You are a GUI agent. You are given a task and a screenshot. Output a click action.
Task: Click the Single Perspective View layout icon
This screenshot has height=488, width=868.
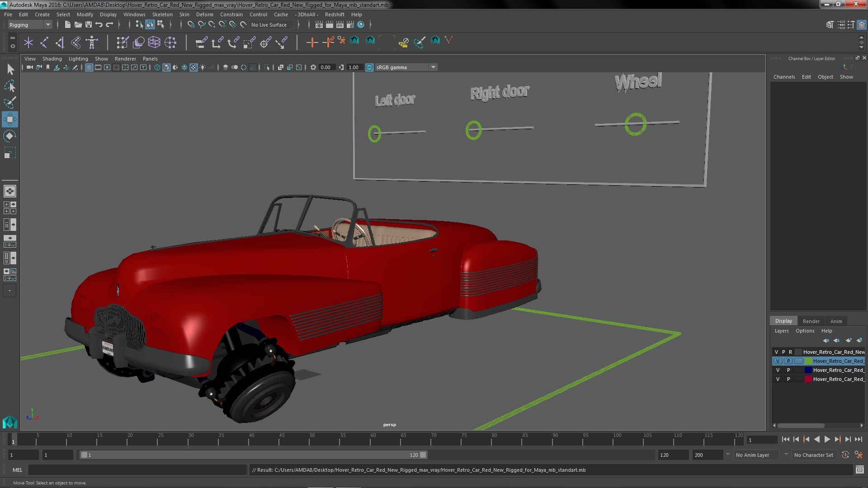tap(10, 191)
